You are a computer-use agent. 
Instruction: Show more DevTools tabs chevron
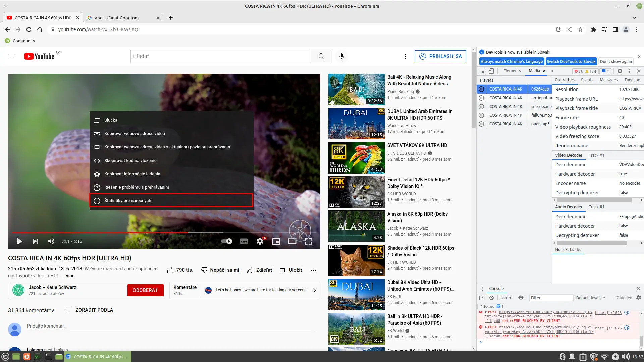point(552,71)
